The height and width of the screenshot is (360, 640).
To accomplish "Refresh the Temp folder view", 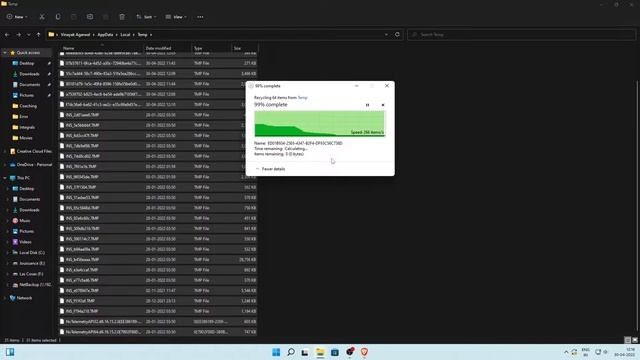I will 397,35.
